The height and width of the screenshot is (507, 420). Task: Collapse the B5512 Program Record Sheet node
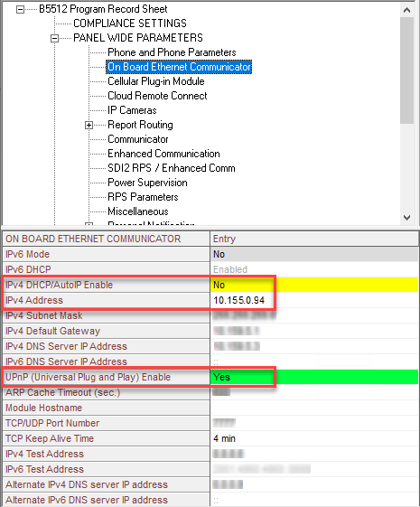(20, 10)
